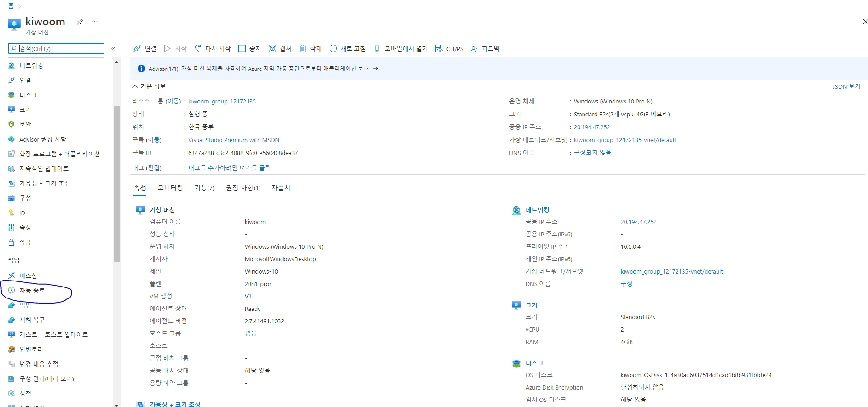Open public IP 20.194.47.252 in essentials
Image resolution: width=868 pixels, height=407 pixels.
pos(591,127)
